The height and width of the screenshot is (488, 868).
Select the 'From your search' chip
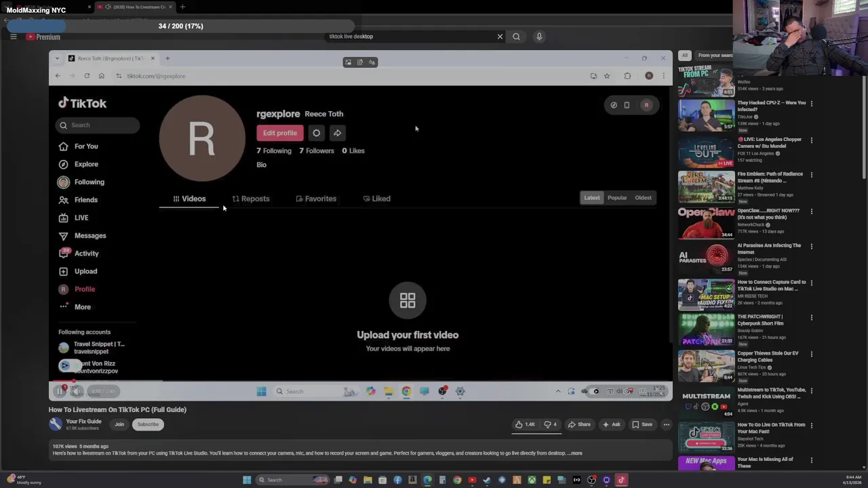715,56
